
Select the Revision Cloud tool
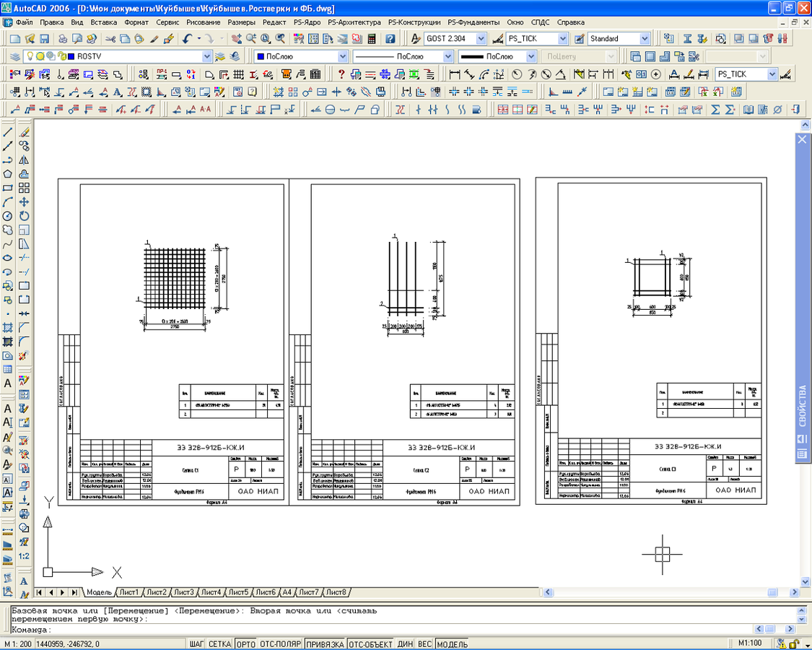coord(8,230)
